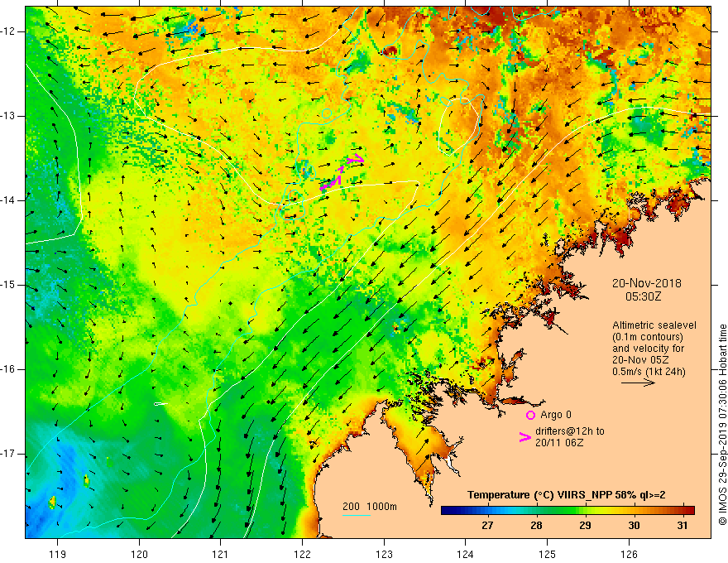The height and width of the screenshot is (563, 728).
Task: Click the blue end of the temperature scale
Action: pyautogui.click(x=447, y=511)
